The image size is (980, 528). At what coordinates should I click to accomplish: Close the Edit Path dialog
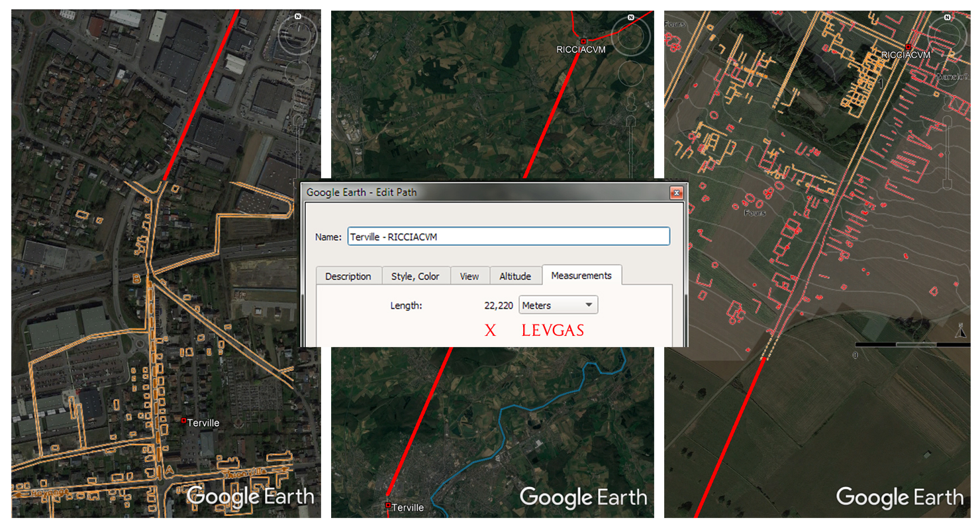(x=676, y=193)
